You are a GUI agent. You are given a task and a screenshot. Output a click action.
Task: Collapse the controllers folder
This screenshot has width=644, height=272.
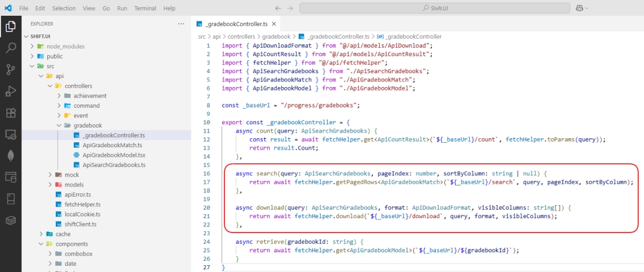point(49,86)
